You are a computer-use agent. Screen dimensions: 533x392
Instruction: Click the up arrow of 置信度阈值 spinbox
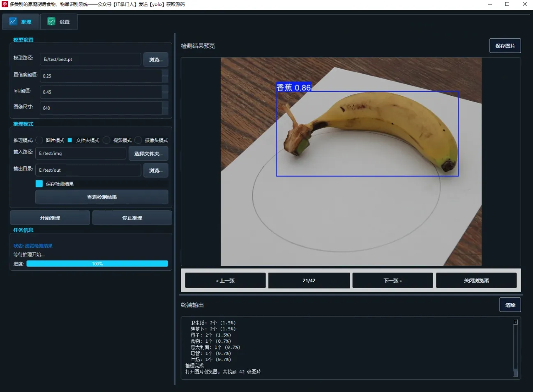(x=165, y=73)
